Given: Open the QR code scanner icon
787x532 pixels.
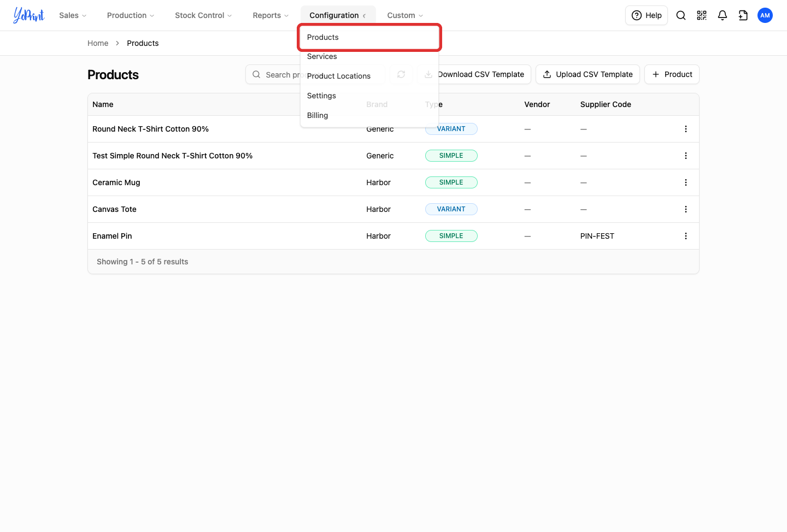Looking at the screenshot, I should click(x=702, y=15).
